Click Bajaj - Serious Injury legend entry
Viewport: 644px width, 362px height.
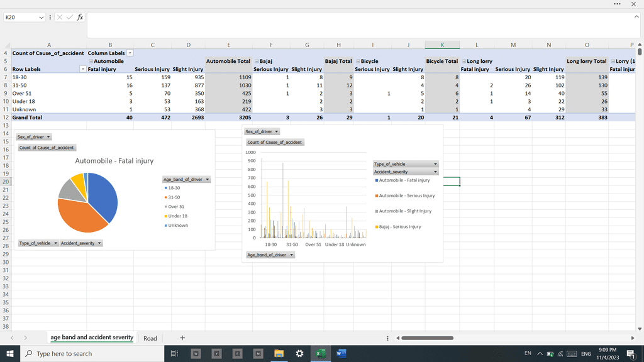398,226
